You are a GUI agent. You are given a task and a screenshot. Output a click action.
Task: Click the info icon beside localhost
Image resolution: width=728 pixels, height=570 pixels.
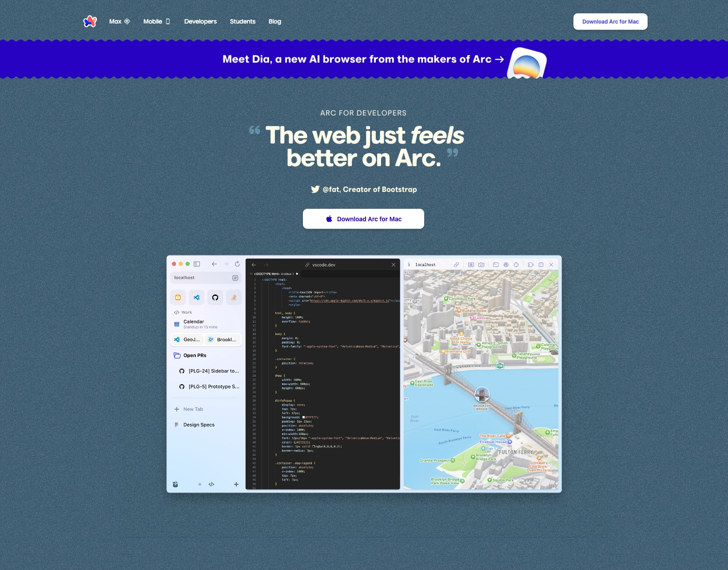click(x=409, y=264)
